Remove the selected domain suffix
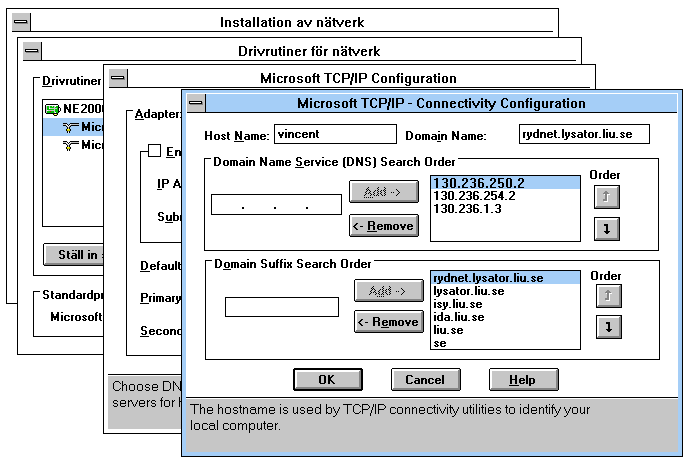This screenshot has height=460, width=686. click(387, 322)
